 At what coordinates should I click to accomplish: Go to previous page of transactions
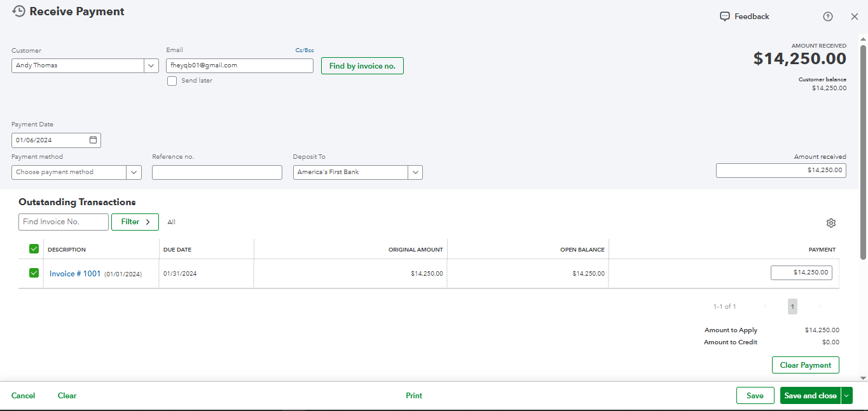[x=765, y=307]
